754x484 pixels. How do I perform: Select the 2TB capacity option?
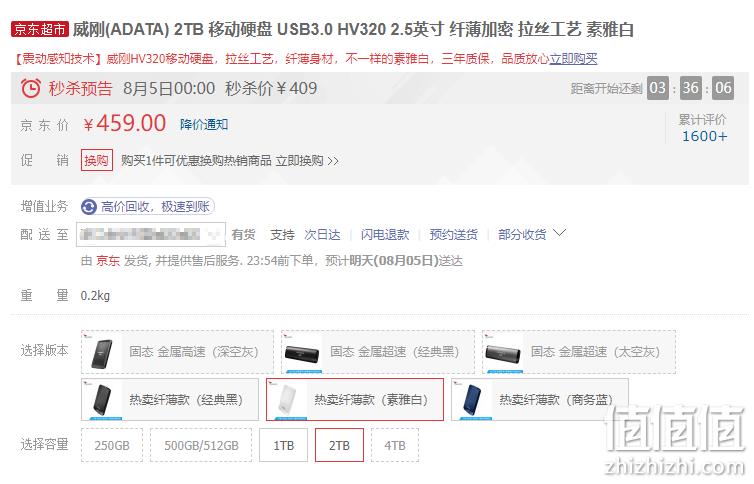tap(339, 445)
